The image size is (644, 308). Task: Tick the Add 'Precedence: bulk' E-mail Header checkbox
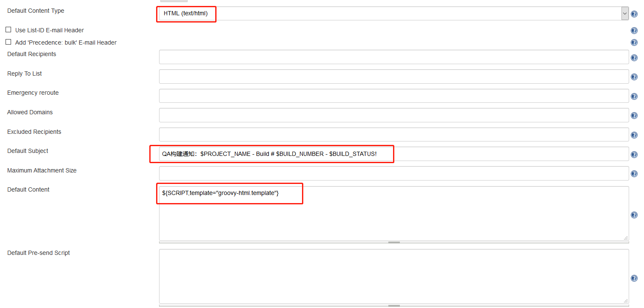coord(8,42)
